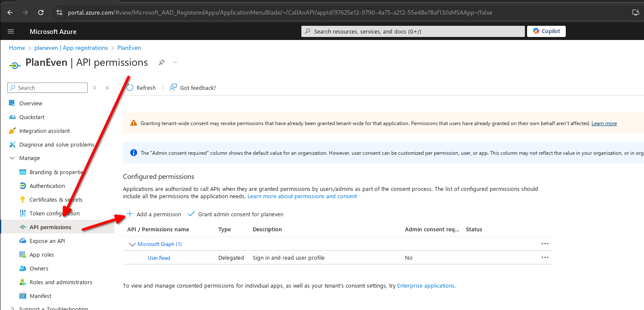Viewport: 644px width, 310px height.
Task: Click the Certificates key icon
Action: (x=23, y=200)
